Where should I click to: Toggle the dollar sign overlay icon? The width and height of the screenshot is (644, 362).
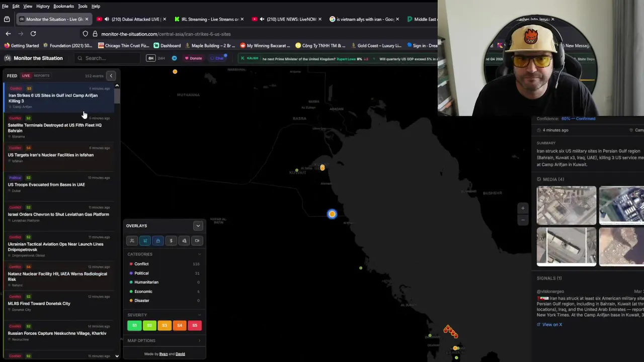[x=171, y=241]
